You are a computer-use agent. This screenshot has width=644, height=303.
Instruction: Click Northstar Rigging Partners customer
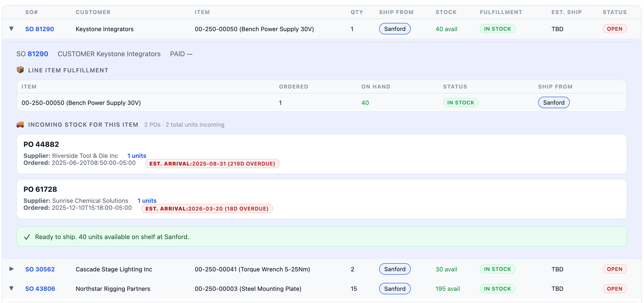(113, 289)
